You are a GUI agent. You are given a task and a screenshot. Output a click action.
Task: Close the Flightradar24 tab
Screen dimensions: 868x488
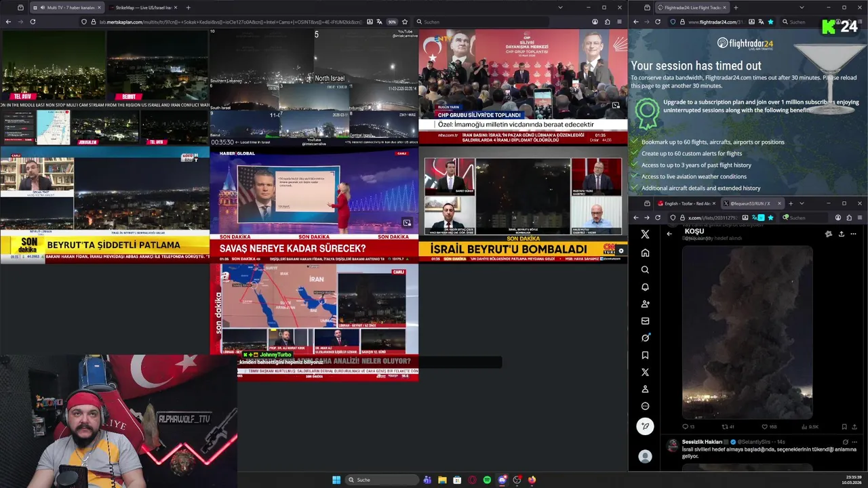[x=724, y=7]
